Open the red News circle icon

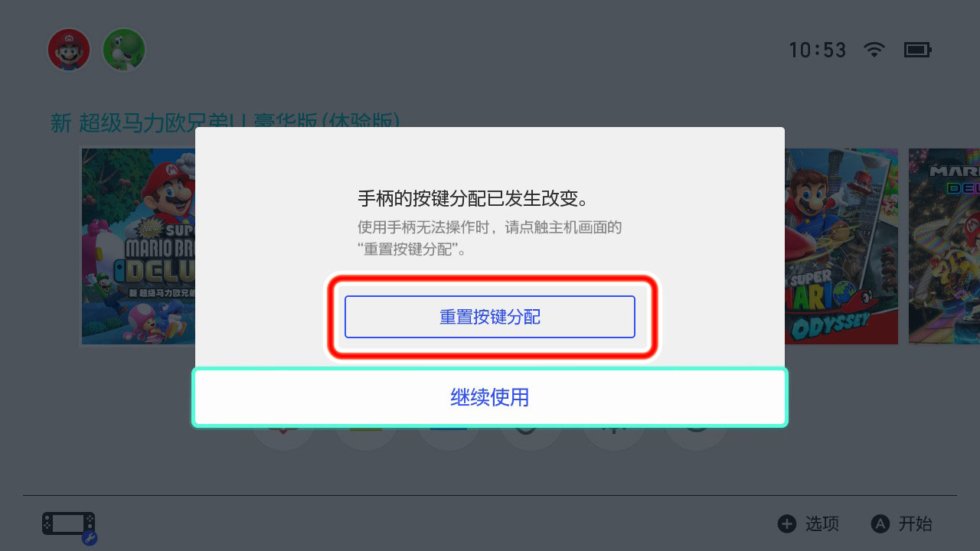click(283, 439)
